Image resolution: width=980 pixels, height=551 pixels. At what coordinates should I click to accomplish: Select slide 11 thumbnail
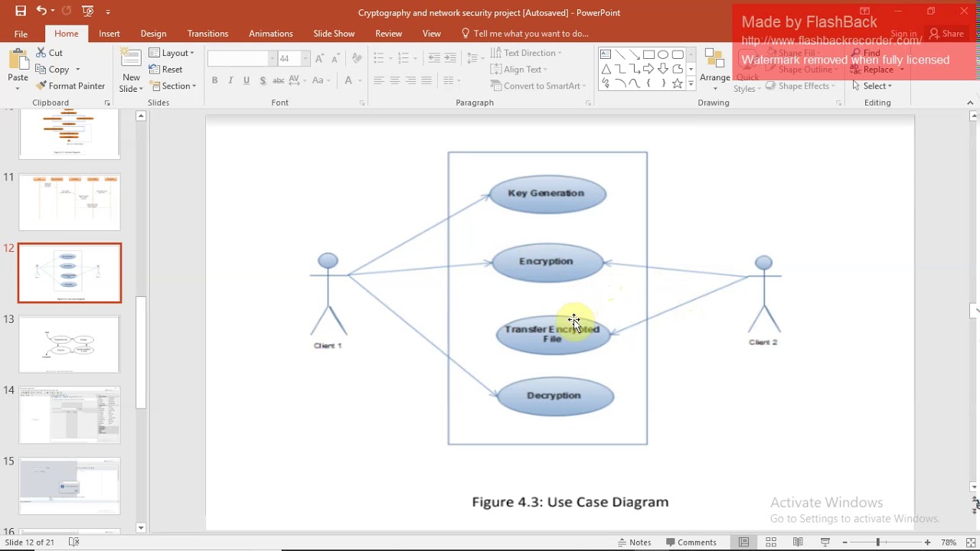pos(70,202)
